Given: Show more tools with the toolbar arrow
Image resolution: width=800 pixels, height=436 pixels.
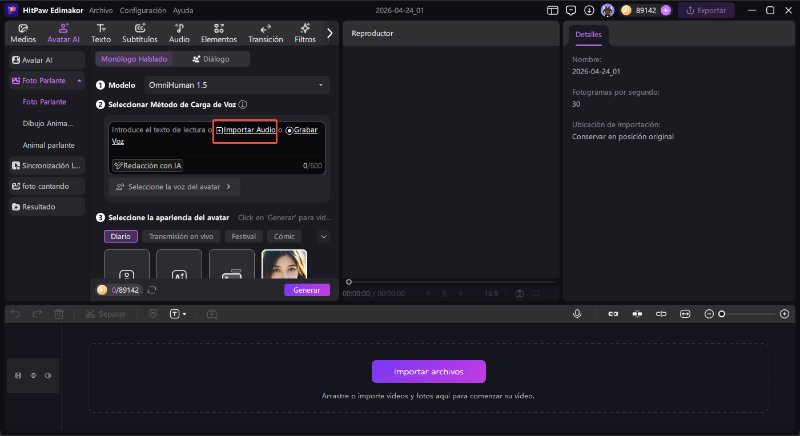Looking at the screenshot, I should point(330,33).
